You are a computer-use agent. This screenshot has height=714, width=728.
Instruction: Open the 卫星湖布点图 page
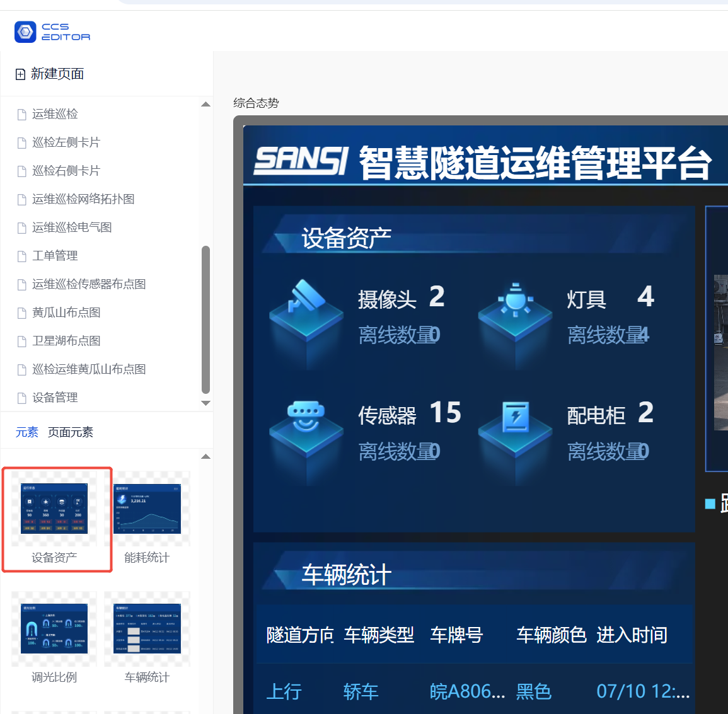(x=66, y=341)
